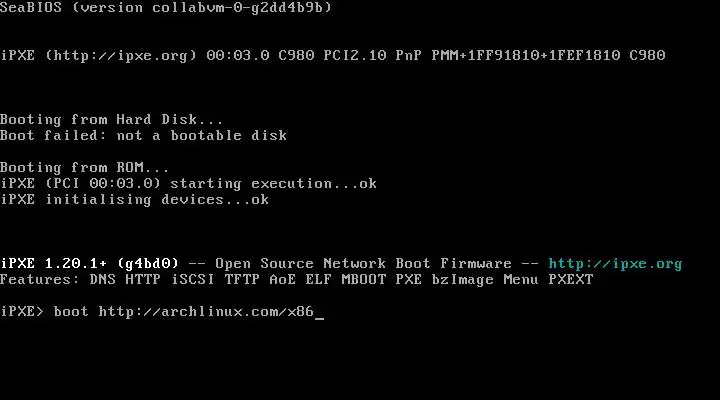Screen dimensions: 720x400
Task: Select the SeaBIOS version line
Action: click(166, 7)
